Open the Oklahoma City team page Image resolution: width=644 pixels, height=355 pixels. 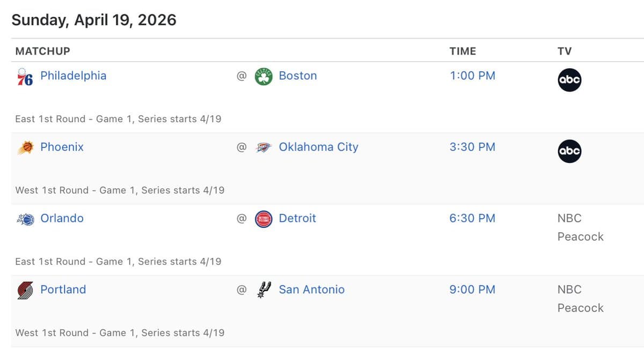pyautogui.click(x=318, y=147)
